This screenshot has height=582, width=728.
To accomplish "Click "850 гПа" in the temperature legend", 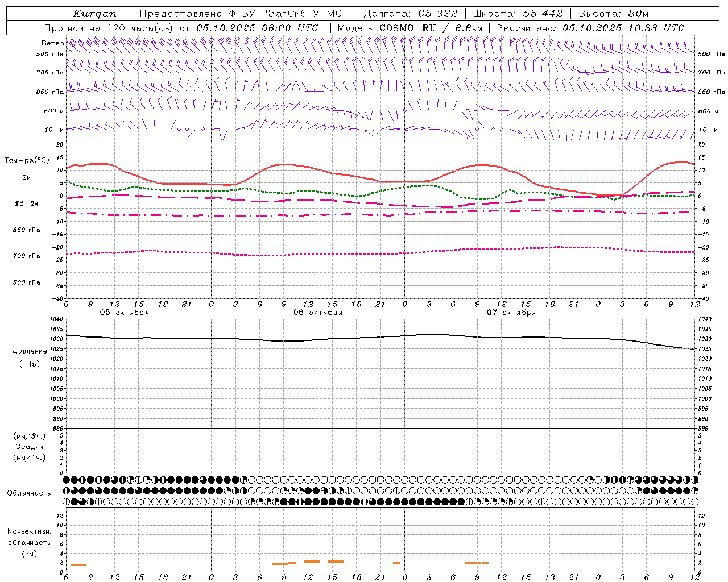I will (x=27, y=230).
